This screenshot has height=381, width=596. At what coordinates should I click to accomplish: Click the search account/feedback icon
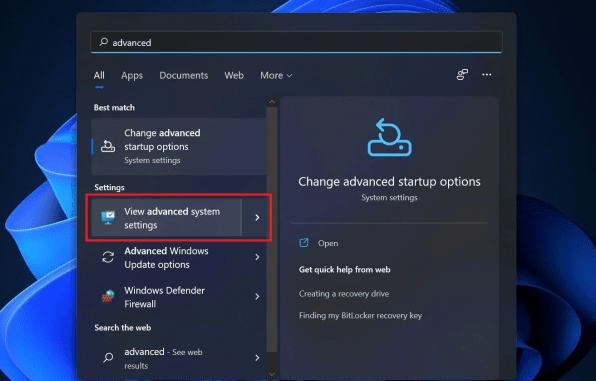[x=462, y=75]
